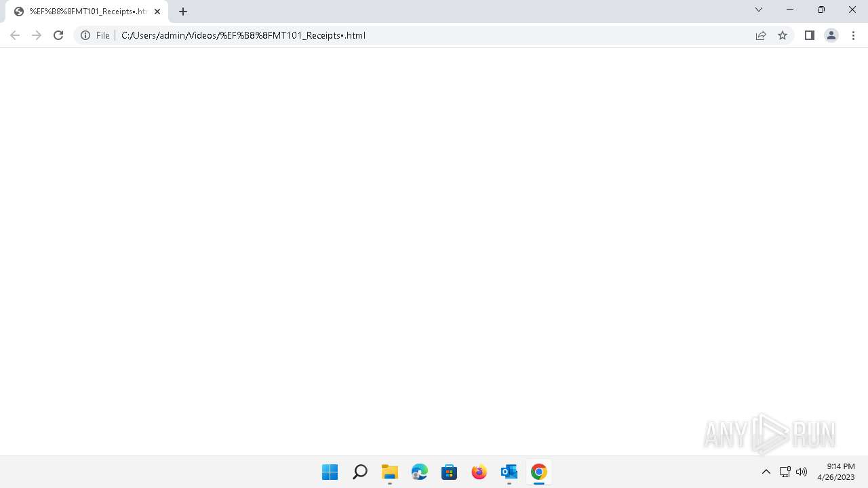Open the tab search dropdown
The image size is (868, 488).
click(759, 9)
